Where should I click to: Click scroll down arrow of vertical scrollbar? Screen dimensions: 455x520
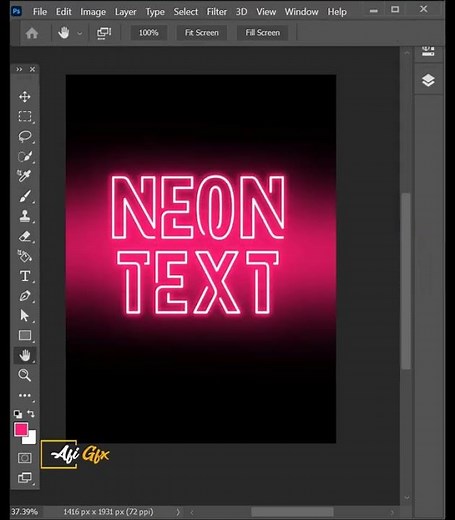point(407,498)
